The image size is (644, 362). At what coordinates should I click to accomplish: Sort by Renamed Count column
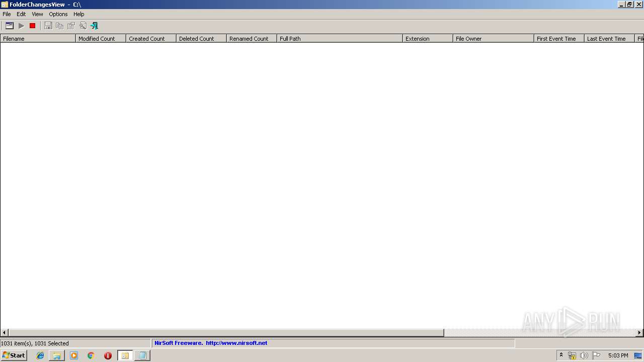point(252,38)
